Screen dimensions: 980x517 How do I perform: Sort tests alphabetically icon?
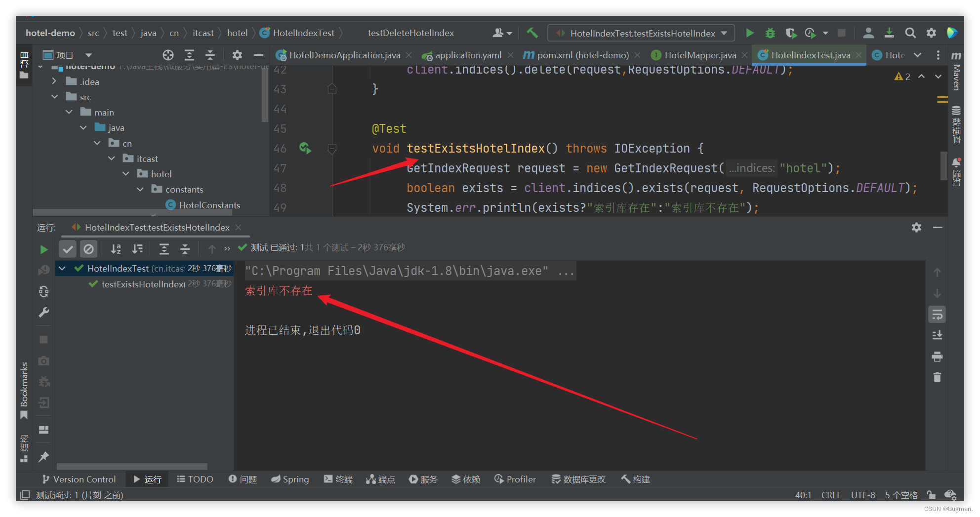click(x=116, y=249)
